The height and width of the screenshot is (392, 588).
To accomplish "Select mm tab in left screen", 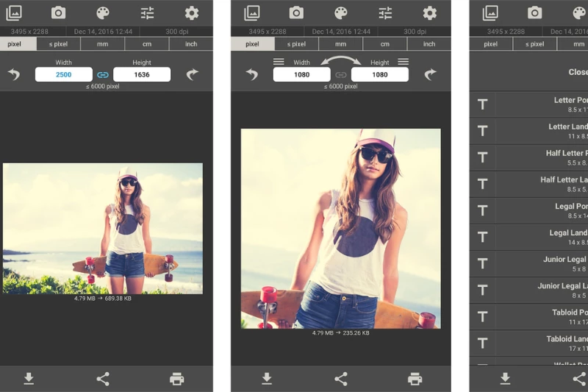I will tap(102, 44).
